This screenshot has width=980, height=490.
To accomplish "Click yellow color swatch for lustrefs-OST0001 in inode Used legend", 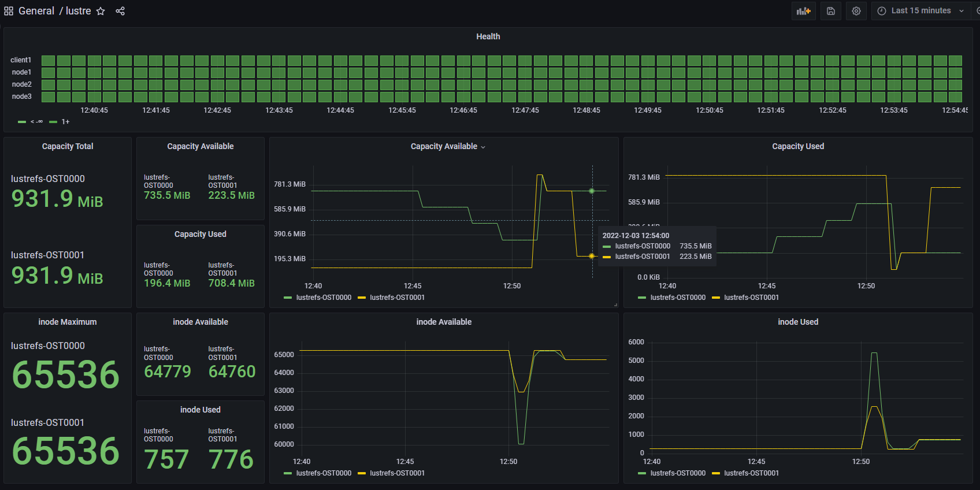I will (716, 473).
